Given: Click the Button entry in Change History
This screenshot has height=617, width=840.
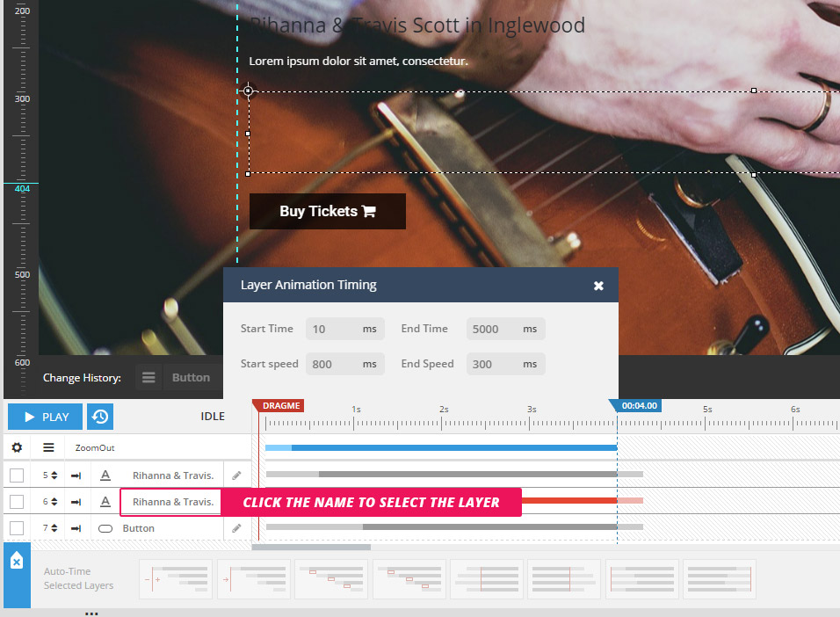Looking at the screenshot, I should click(192, 377).
